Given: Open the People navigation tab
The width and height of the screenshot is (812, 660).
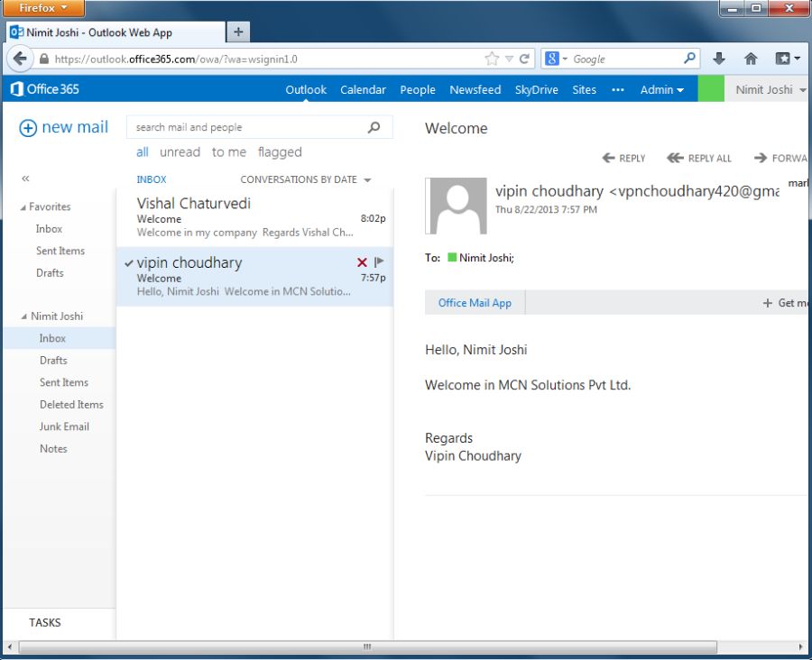Looking at the screenshot, I should point(418,89).
